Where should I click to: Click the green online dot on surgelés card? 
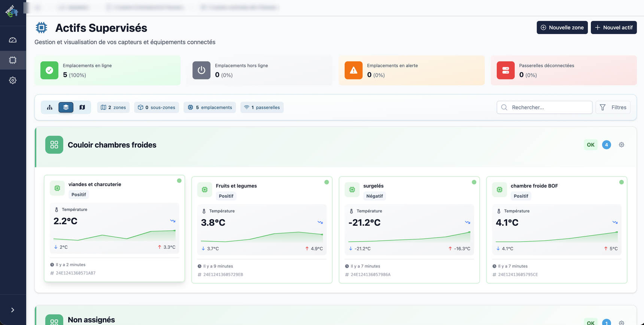click(474, 182)
